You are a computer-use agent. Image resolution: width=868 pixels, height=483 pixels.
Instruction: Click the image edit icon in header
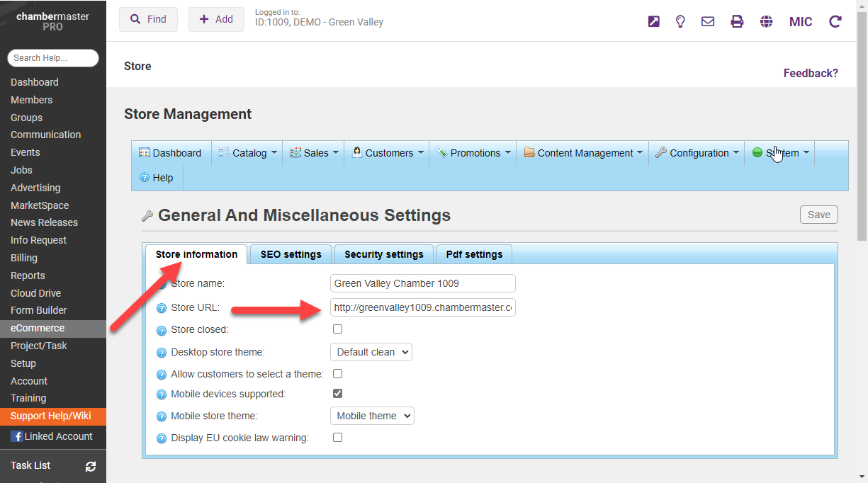(x=653, y=21)
